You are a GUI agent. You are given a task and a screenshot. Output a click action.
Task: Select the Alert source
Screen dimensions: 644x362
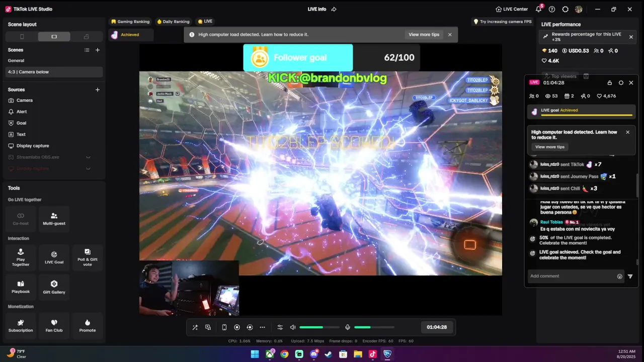(54, 112)
